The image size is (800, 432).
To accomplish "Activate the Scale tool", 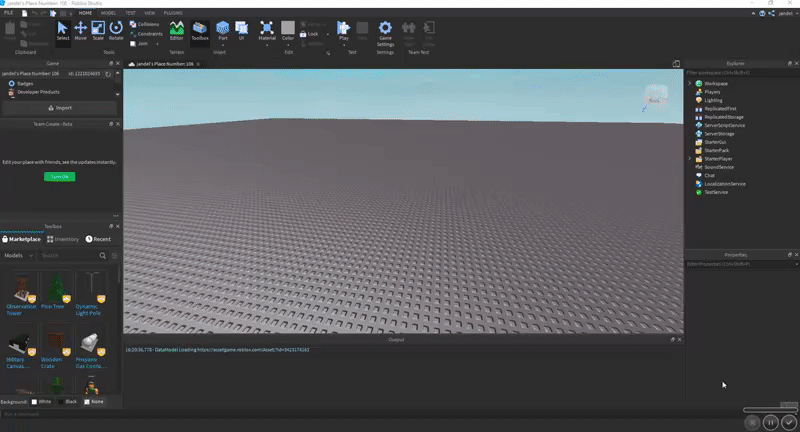I will (x=98, y=31).
